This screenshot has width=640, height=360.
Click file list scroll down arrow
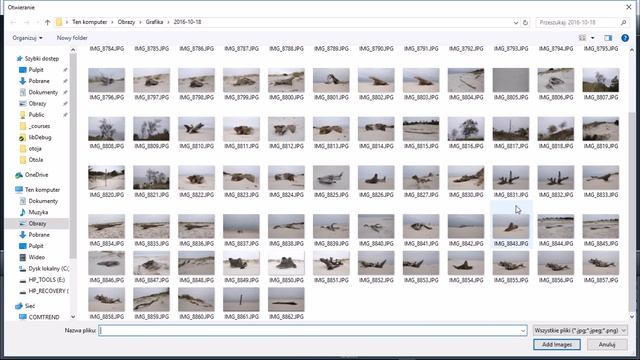(x=632, y=316)
